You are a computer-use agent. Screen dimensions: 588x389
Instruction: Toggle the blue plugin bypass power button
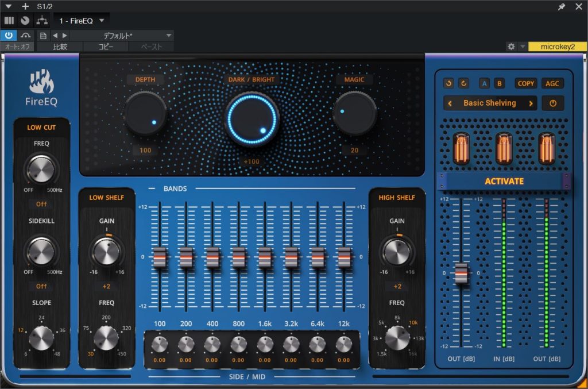click(9, 36)
